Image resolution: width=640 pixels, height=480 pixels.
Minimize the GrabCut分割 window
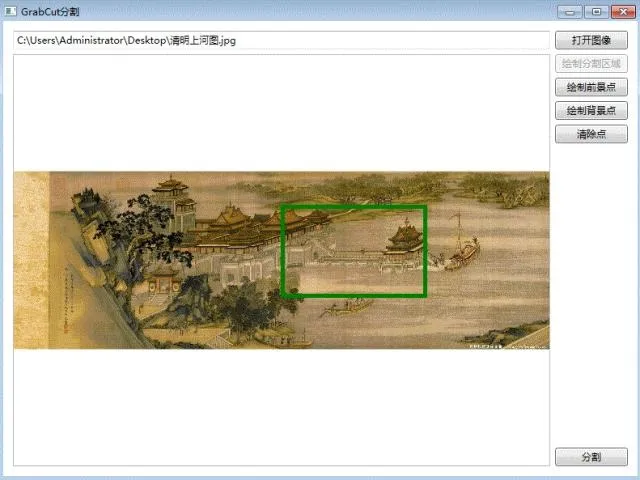570,11
